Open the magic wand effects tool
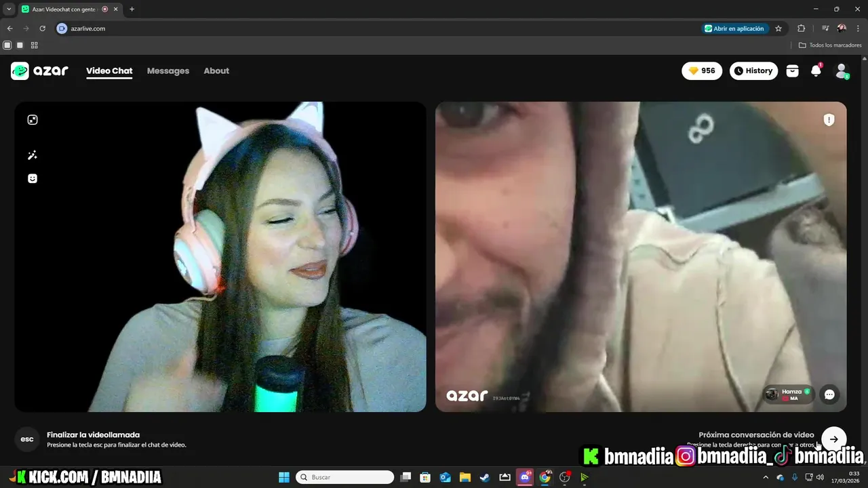This screenshot has height=488, width=868. (33, 155)
